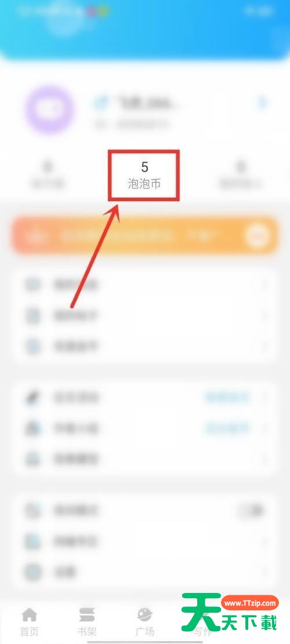The width and height of the screenshot is (290, 644).
Task: Switch to the 书架 bookshelf tab
Action: (x=86, y=621)
